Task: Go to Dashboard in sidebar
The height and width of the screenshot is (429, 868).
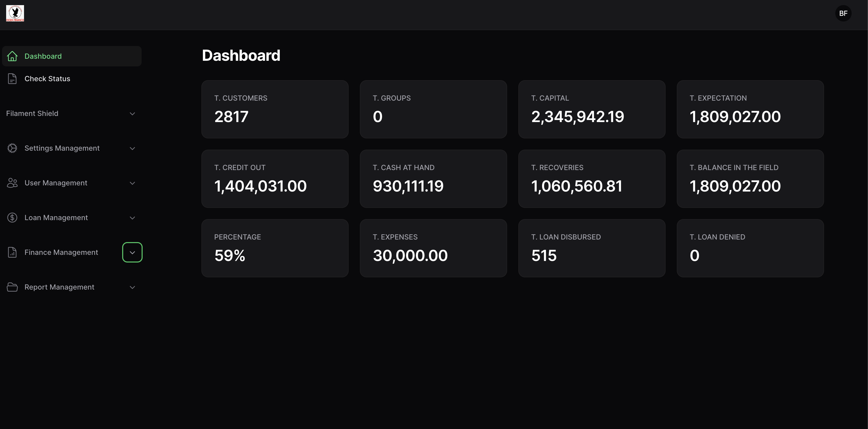Action: 43,56
